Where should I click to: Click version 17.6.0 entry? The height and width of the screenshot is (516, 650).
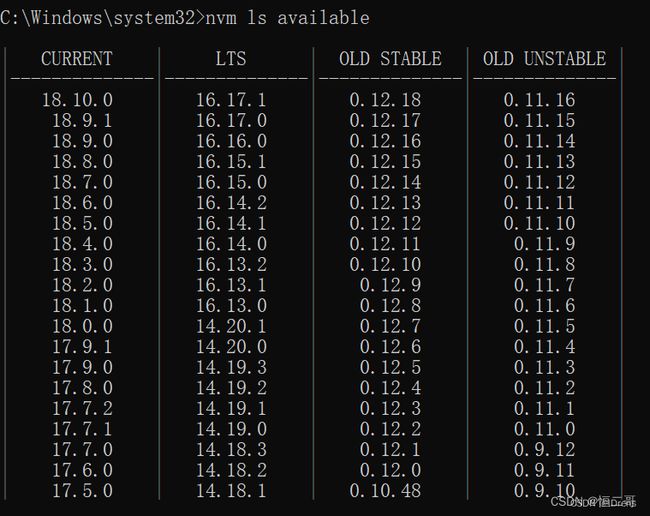[x=82, y=470]
